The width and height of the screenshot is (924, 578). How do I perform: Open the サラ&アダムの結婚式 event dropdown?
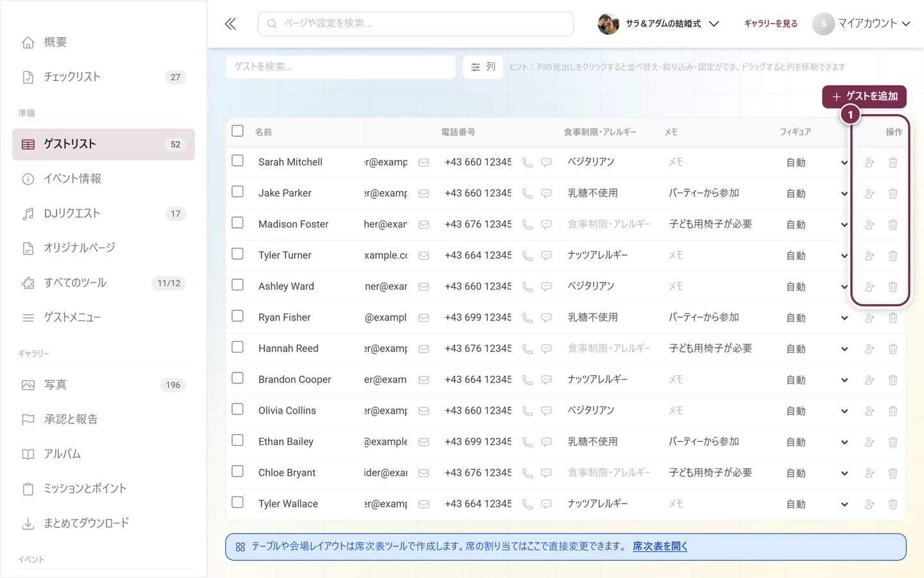tap(658, 24)
